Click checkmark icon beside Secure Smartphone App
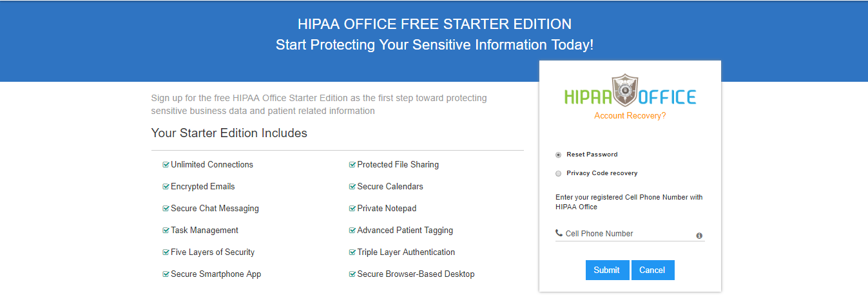The image size is (868, 302). 166,274
